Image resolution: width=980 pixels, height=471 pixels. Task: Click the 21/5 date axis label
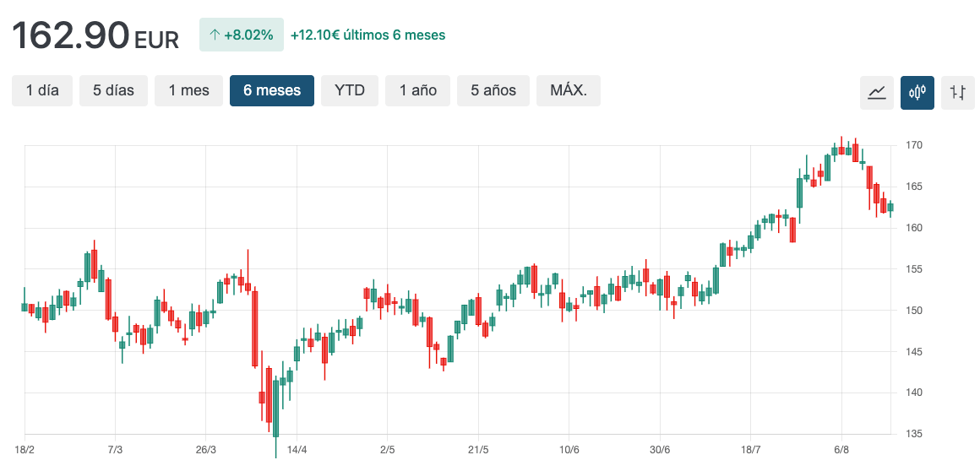point(478,451)
